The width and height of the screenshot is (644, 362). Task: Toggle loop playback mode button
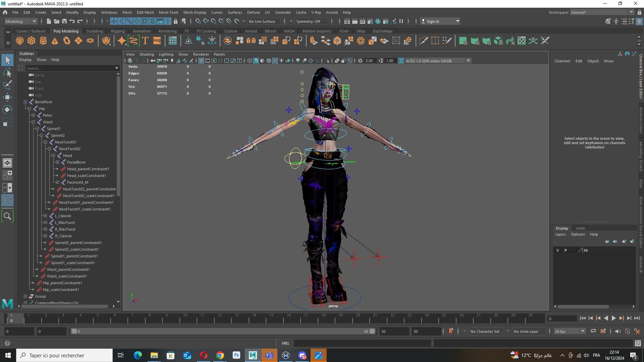click(x=593, y=331)
